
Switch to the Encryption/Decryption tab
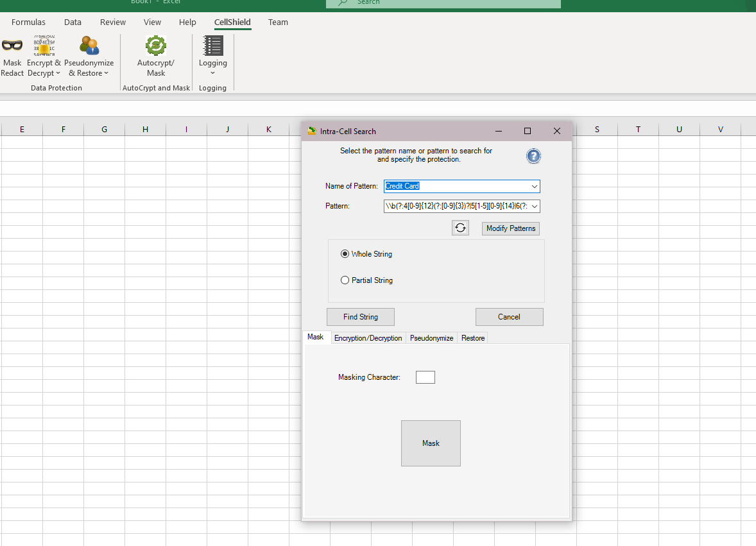coord(368,338)
